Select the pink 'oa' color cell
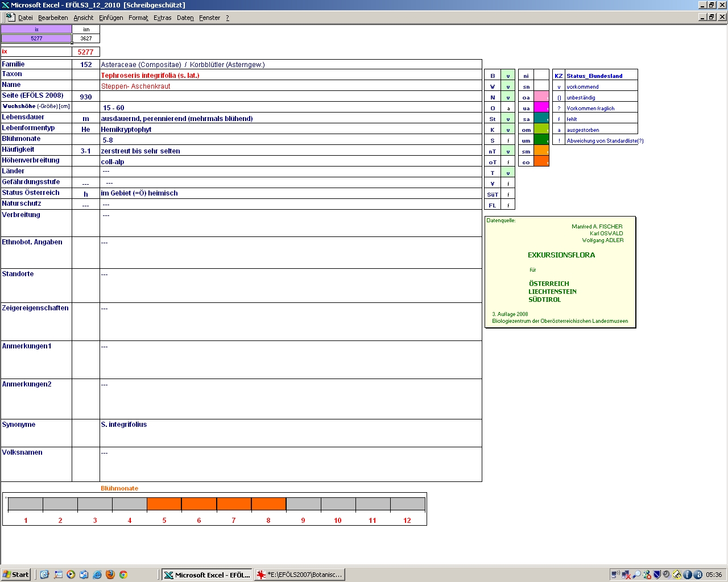Viewport: 728px width, 582px height. tap(541, 97)
